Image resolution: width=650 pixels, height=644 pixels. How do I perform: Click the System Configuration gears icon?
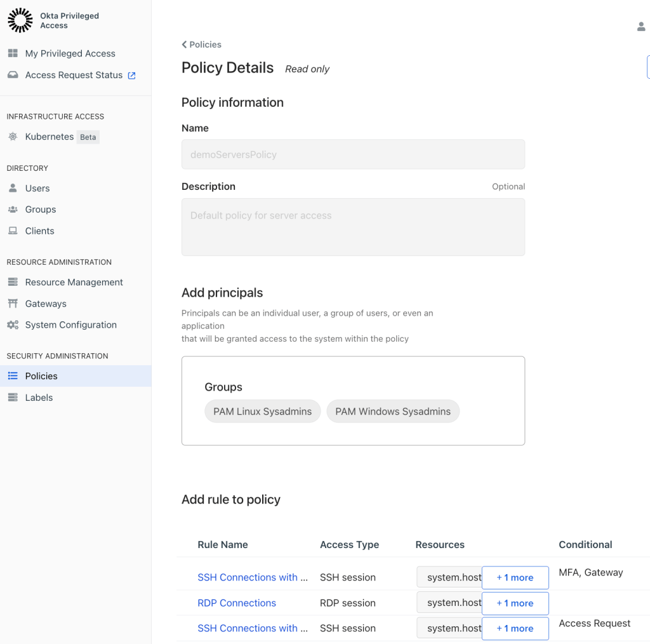tap(13, 325)
